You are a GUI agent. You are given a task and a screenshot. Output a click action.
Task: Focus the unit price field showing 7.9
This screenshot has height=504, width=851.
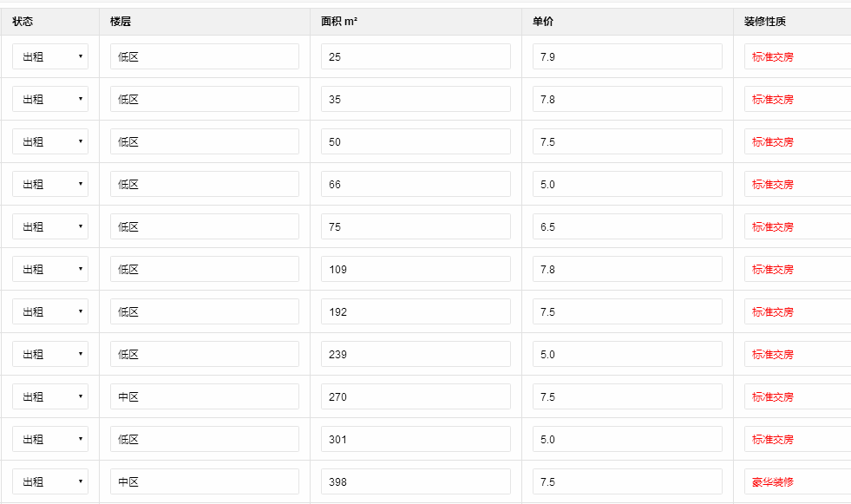[627, 56]
